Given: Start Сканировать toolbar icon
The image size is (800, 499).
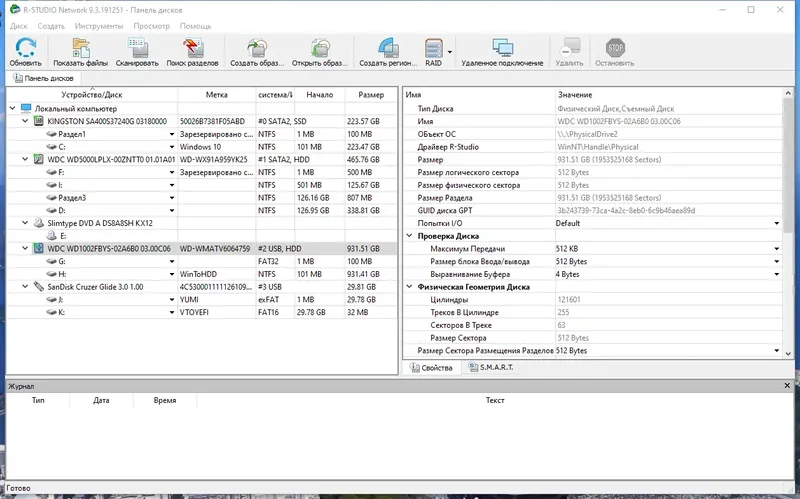Looking at the screenshot, I should pyautogui.click(x=137, y=47).
